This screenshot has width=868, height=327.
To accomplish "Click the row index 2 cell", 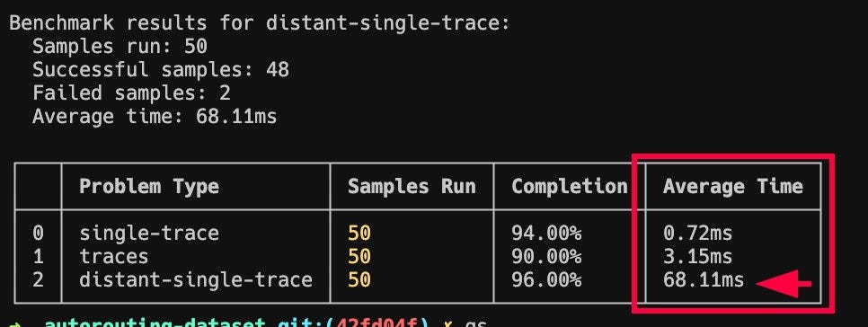I will (38, 279).
